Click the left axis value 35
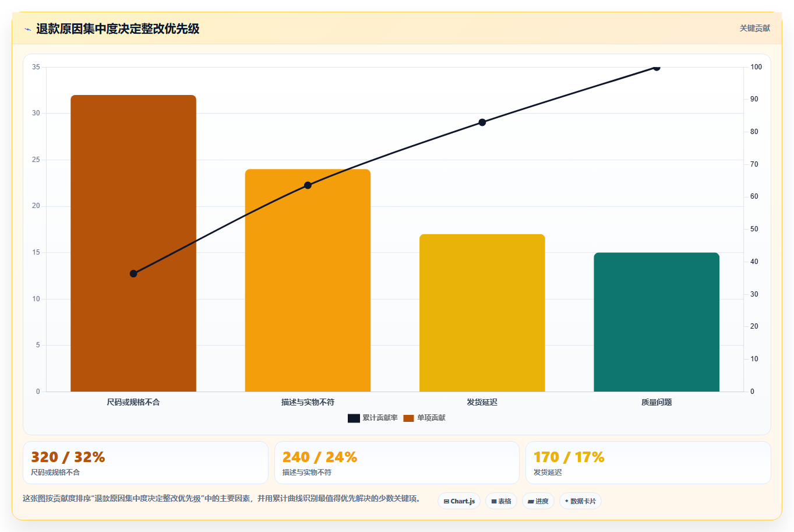Screen dimensions: 794x532 [x=36, y=67]
